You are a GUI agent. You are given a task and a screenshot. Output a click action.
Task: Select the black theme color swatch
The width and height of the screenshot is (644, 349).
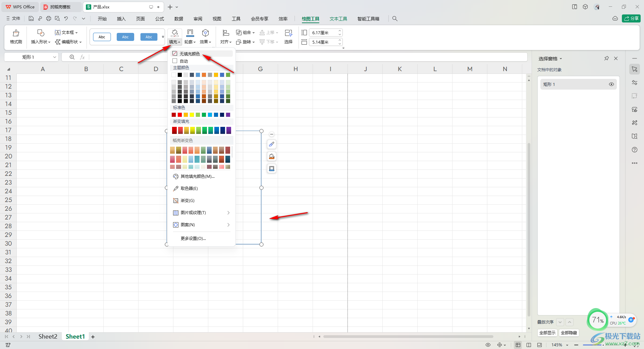click(x=180, y=75)
